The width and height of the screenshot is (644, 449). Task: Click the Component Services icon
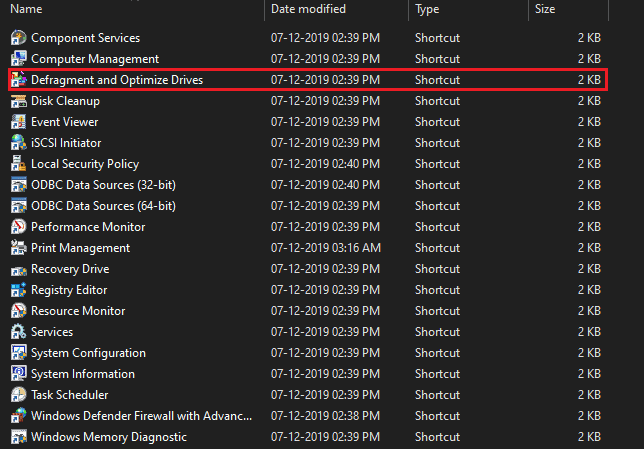pyautogui.click(x=18, y=38)
